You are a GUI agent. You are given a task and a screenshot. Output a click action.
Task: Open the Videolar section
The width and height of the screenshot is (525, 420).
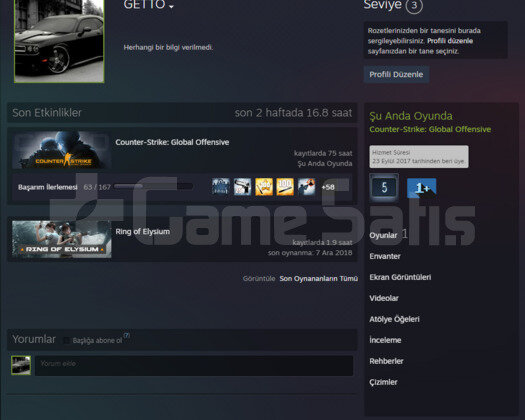point(384,298)
